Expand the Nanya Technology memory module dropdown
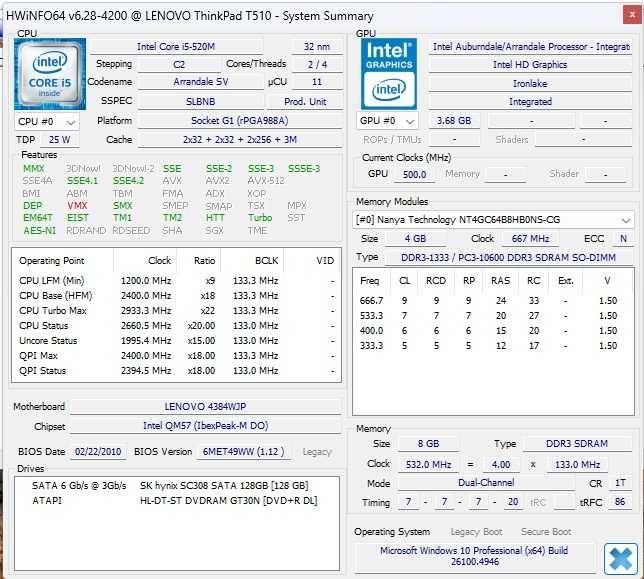 pos(493,220)
